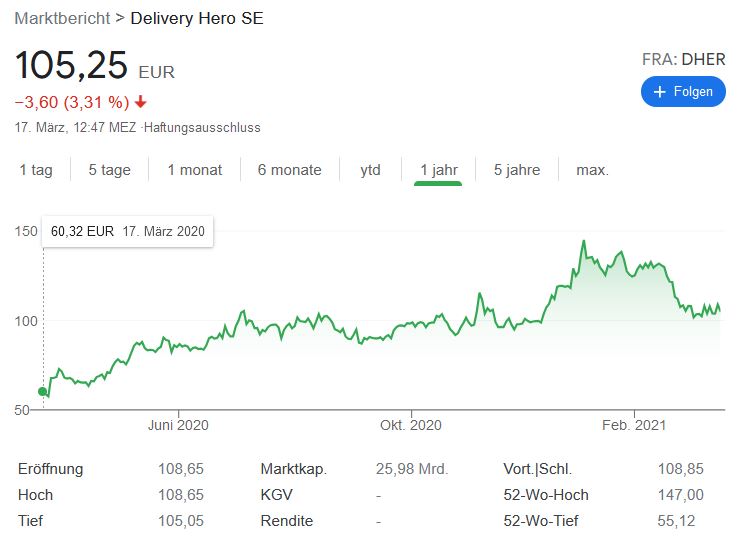
Task: Open the Haftungsausschluss disclaimer link
Action: point(202,128)
